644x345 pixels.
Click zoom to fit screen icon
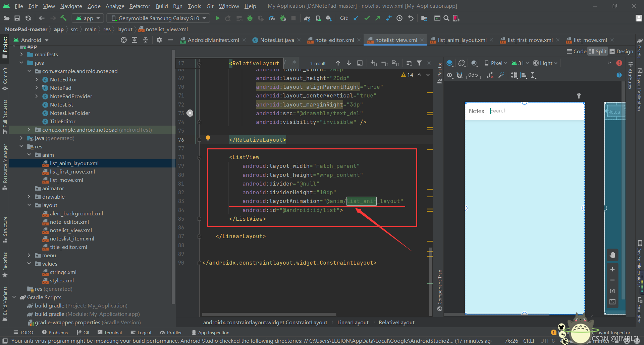tap(612, 302)
